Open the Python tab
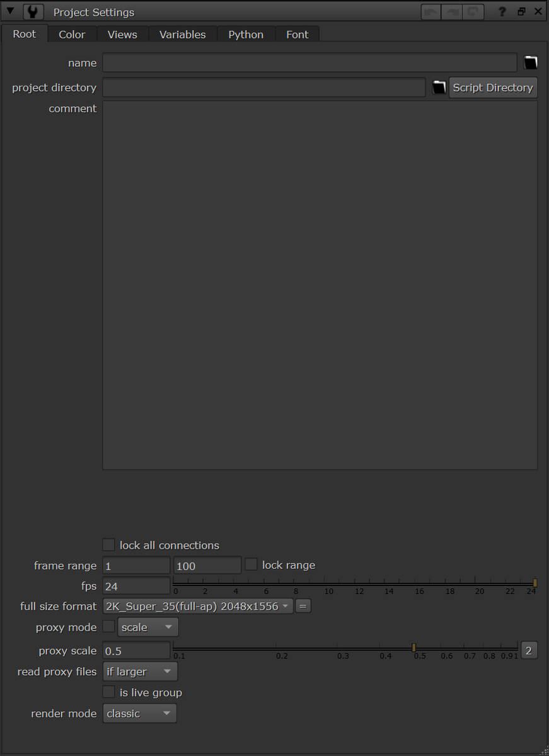549x756 pixels. pos(246,34)
